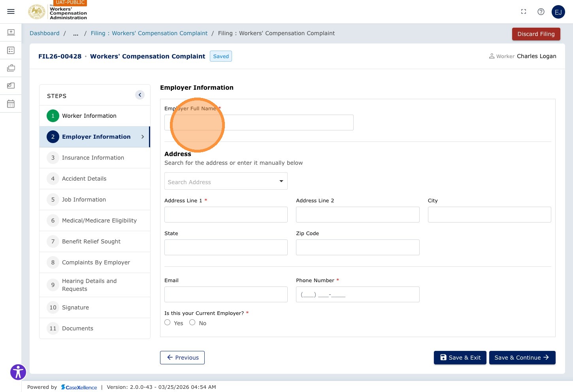
Task: Open the briefcase cases sidebar icon
Action: coord(11,68)
